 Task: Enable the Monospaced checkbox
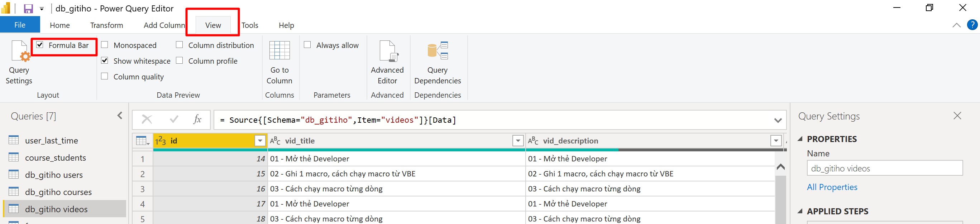tap(105, 45)
